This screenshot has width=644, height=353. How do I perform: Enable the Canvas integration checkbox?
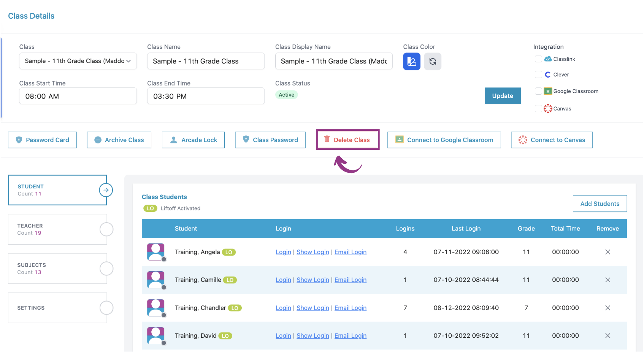[538, 109]
